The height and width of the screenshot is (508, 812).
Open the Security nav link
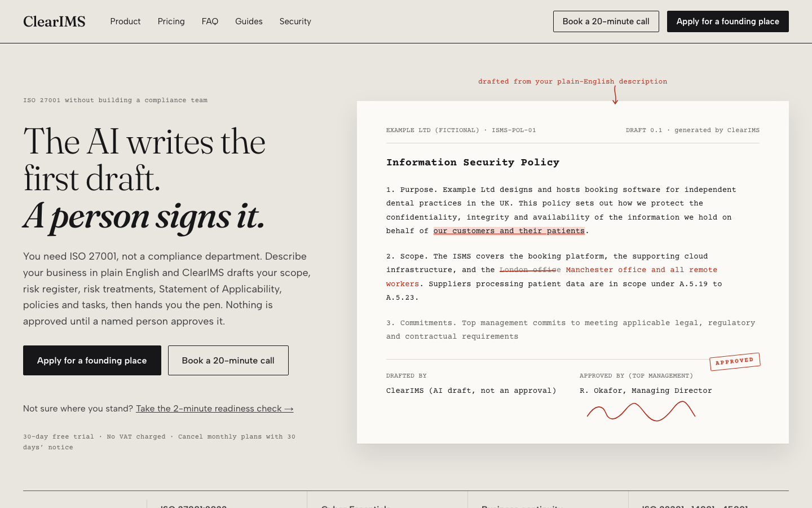pyautogui.click(x=295, y=21)
